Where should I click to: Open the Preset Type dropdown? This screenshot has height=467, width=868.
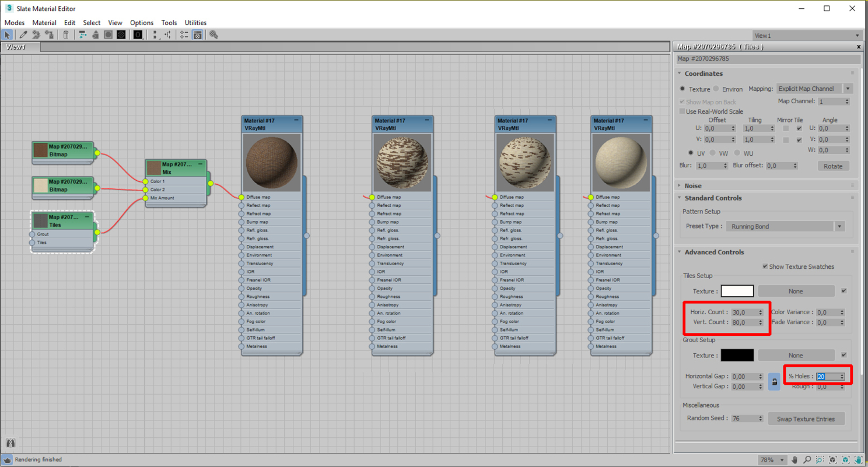tap(786, 226)
